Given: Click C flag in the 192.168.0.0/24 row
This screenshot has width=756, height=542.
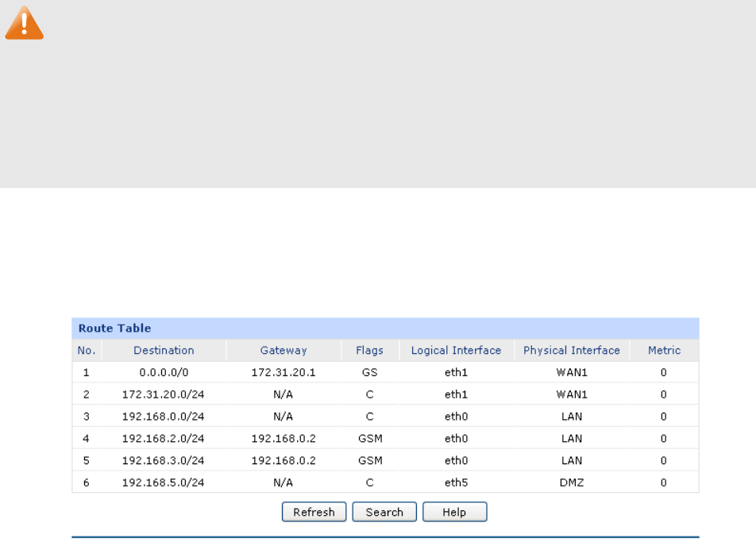Looking at the screenshot, I should (x=370, y=417).
